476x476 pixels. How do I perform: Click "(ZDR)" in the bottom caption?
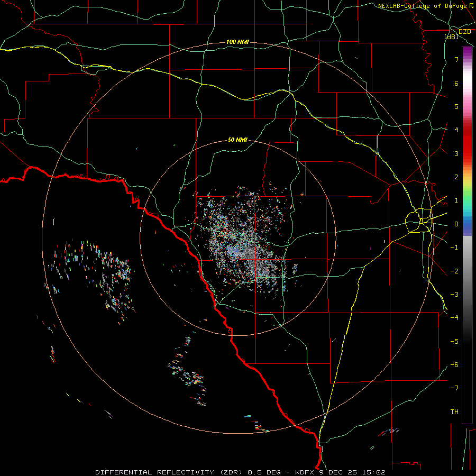tap(231, 472)
